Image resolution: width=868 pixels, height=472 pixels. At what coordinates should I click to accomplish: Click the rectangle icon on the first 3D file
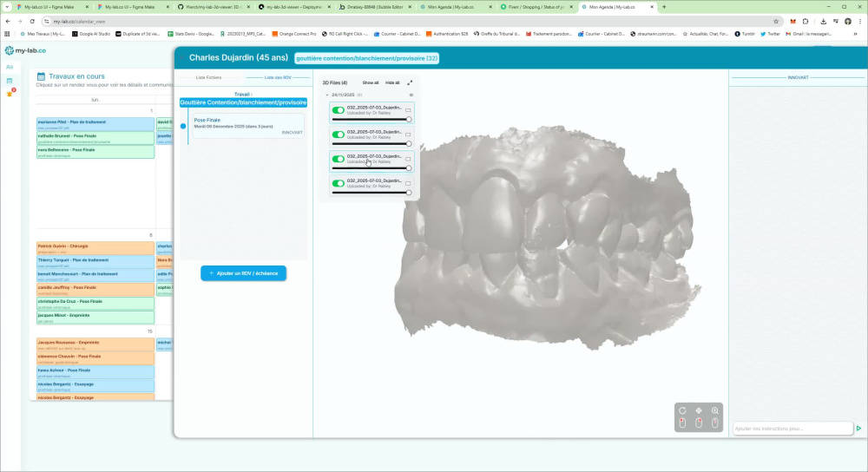[x=408, y=110]
